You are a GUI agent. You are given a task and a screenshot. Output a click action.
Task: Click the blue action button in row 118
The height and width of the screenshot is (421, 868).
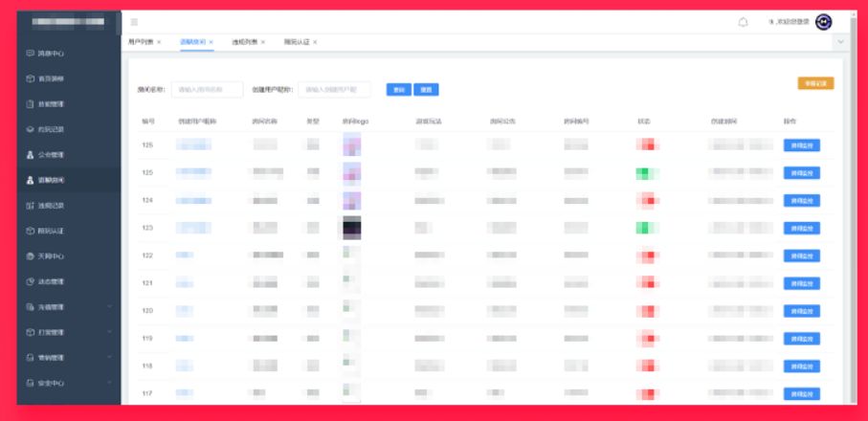click(x=802, y=366)
